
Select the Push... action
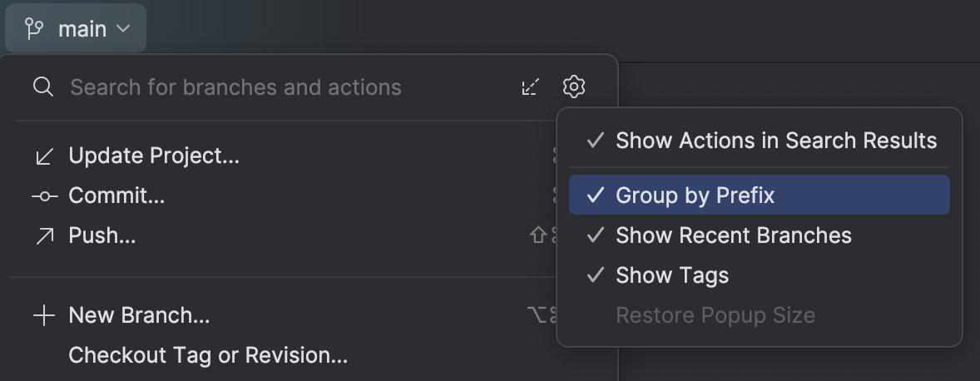click(101, 235)
